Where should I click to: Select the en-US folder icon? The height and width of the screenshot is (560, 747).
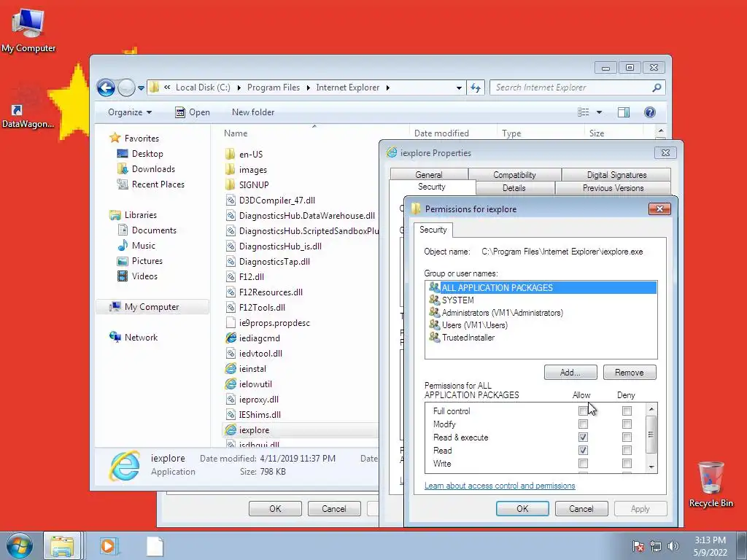tap(230, 155)
